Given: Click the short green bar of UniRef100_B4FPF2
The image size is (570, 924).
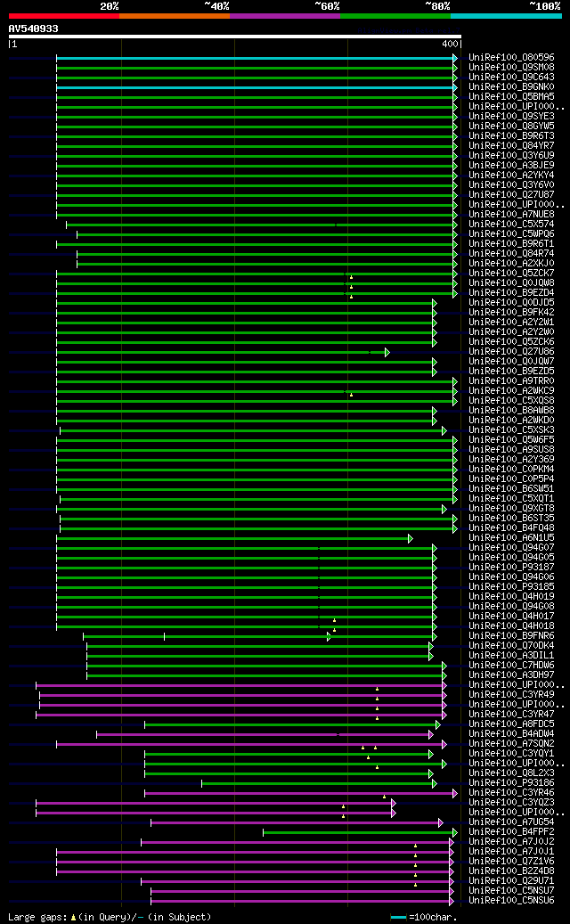Looking at the screenshot, I should tap(360, 832).
